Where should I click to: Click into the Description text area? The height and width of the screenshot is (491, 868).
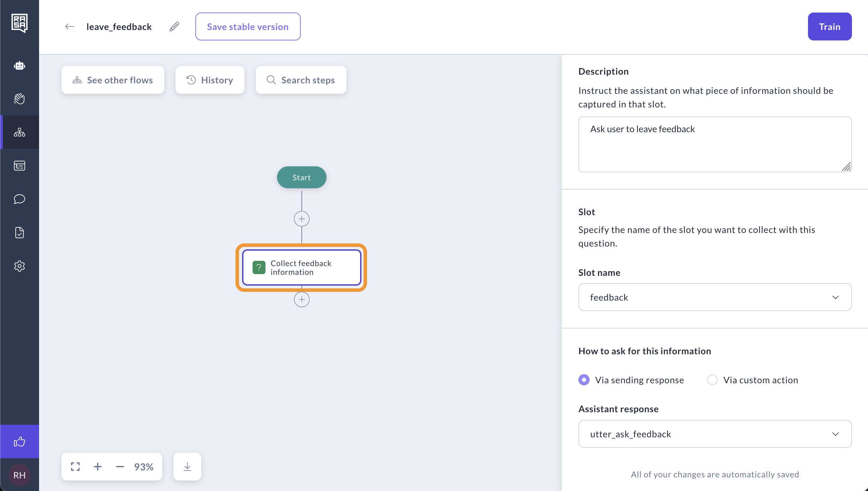point(715,144)
